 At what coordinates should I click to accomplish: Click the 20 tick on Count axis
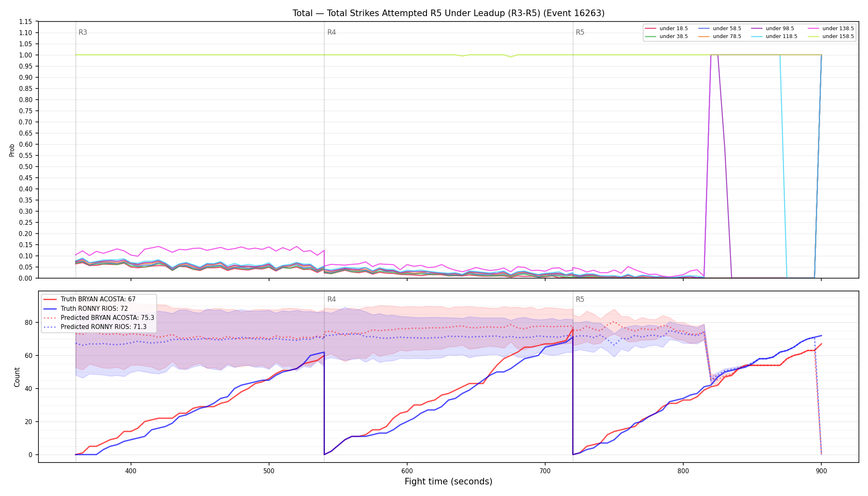(x=29, y=422)
